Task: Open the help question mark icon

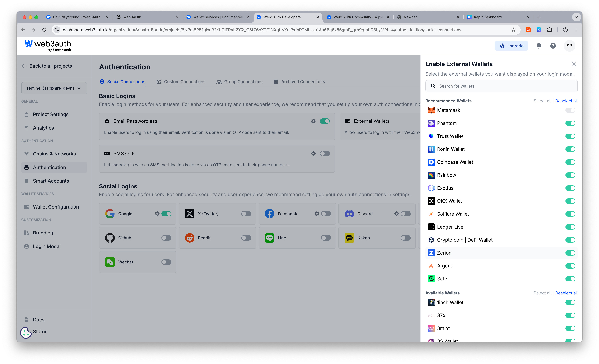Action: 553,46
